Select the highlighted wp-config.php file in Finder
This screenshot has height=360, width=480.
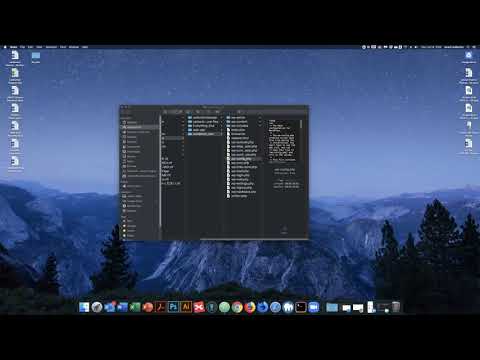point(243,159)
